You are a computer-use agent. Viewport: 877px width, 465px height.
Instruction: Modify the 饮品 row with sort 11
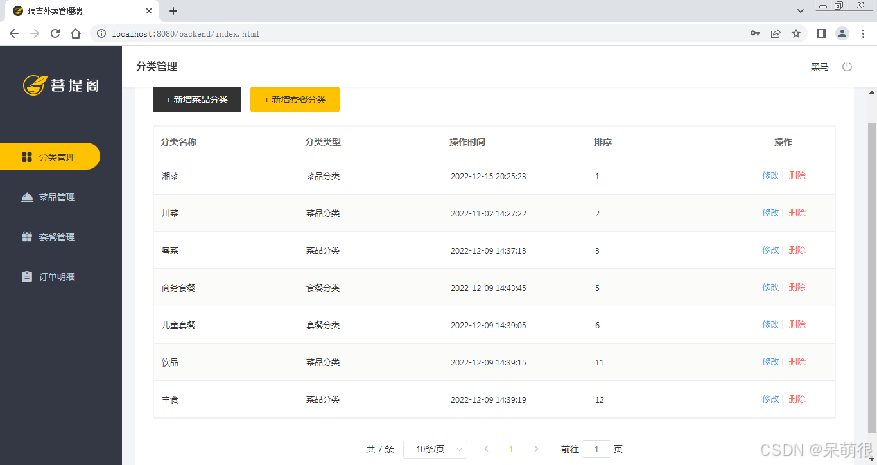[x=770, y=361]
